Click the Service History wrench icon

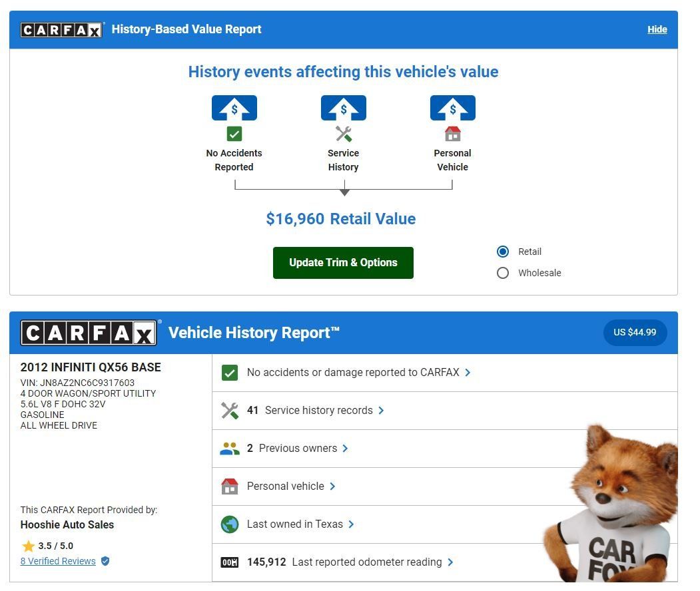343,134
